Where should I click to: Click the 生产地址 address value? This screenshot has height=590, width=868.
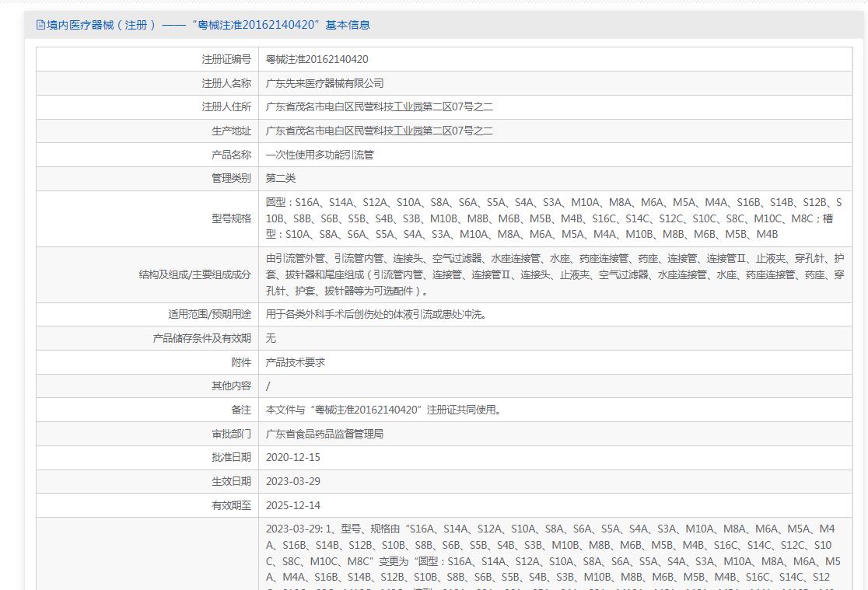379,131
